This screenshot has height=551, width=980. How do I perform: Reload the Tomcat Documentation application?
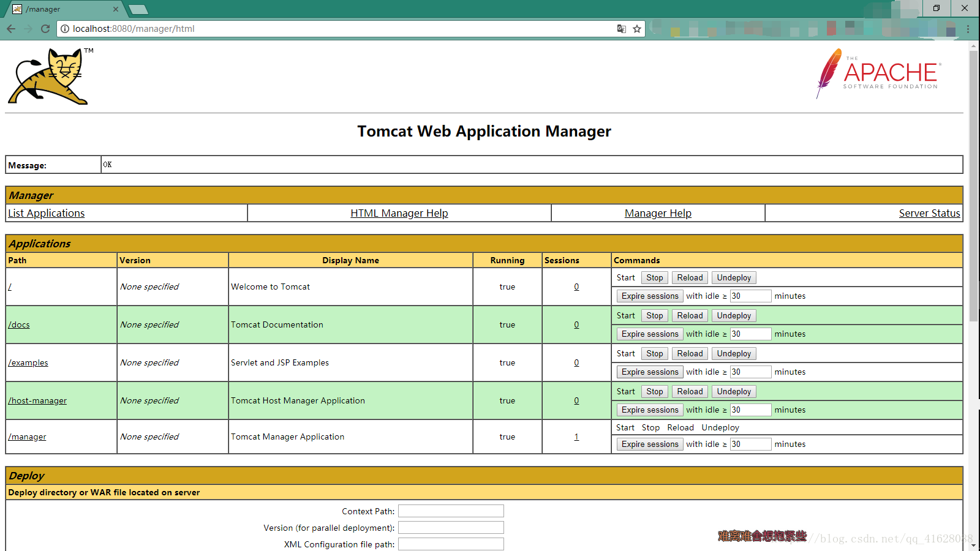click(690, 316)
